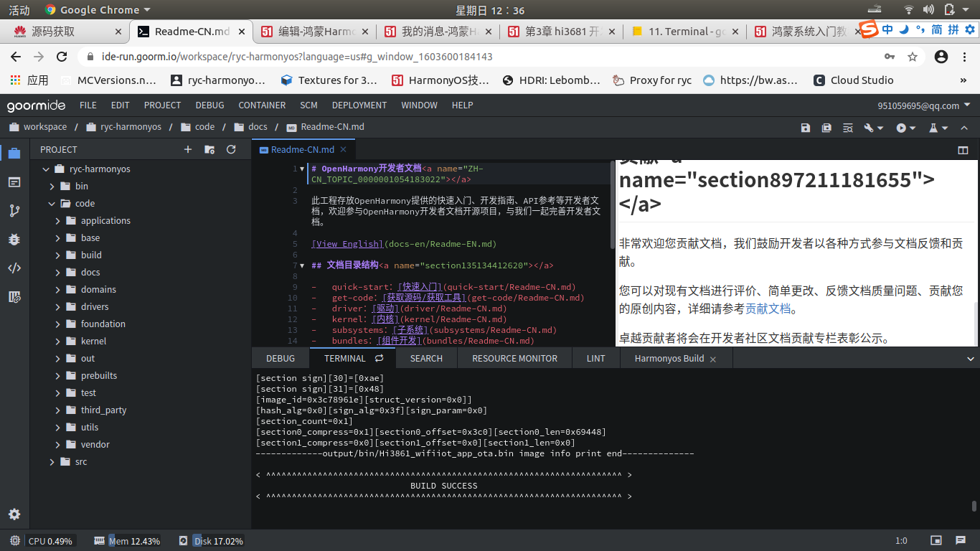Click the Disk 17.02% usage bar
This screenshot has width=980, height=551.
[x=218, y=541]
